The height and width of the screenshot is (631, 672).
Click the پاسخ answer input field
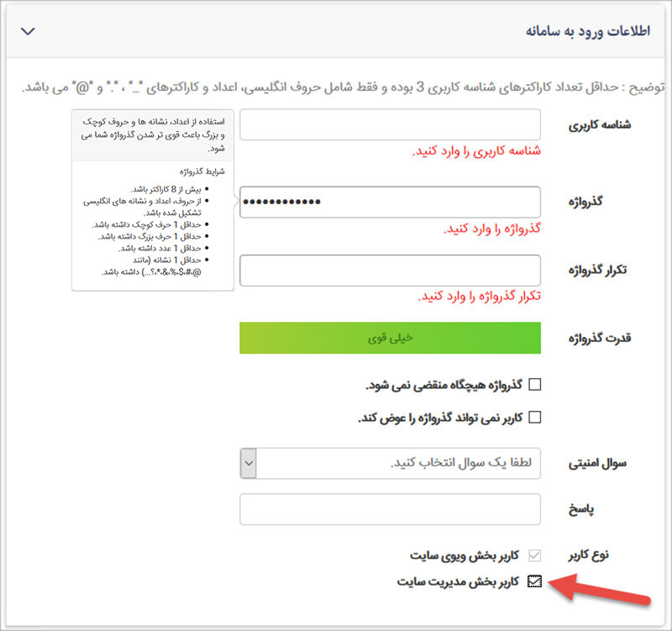coord(390,509)
